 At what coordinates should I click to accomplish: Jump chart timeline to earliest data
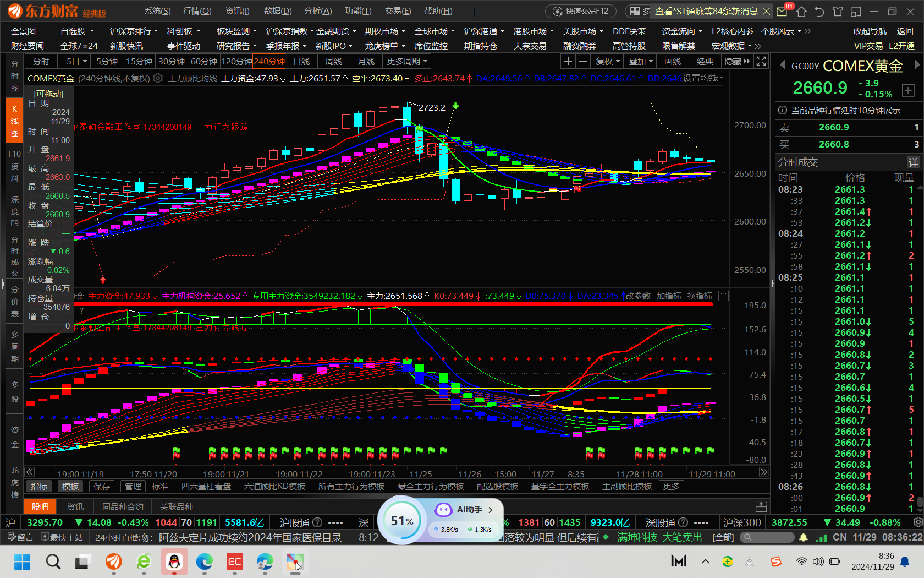(30, 472)
